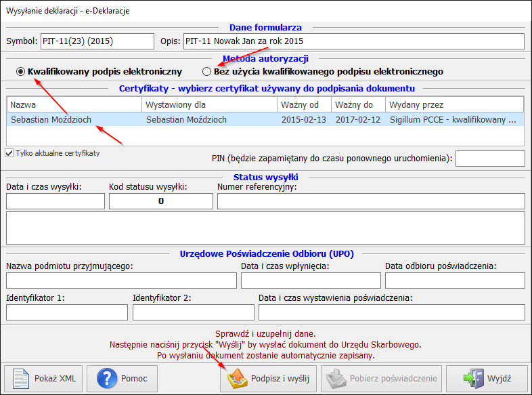Click Nazwa podmiotu przyjmującego field
This screenshot has width=532, height=395.
(x=121, y=280)
